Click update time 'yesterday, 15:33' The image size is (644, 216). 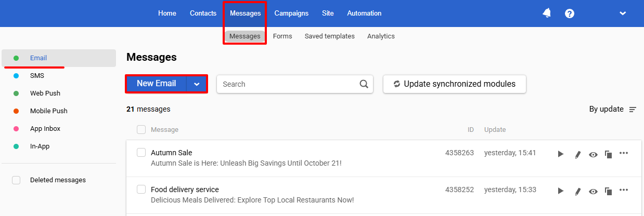510,190
